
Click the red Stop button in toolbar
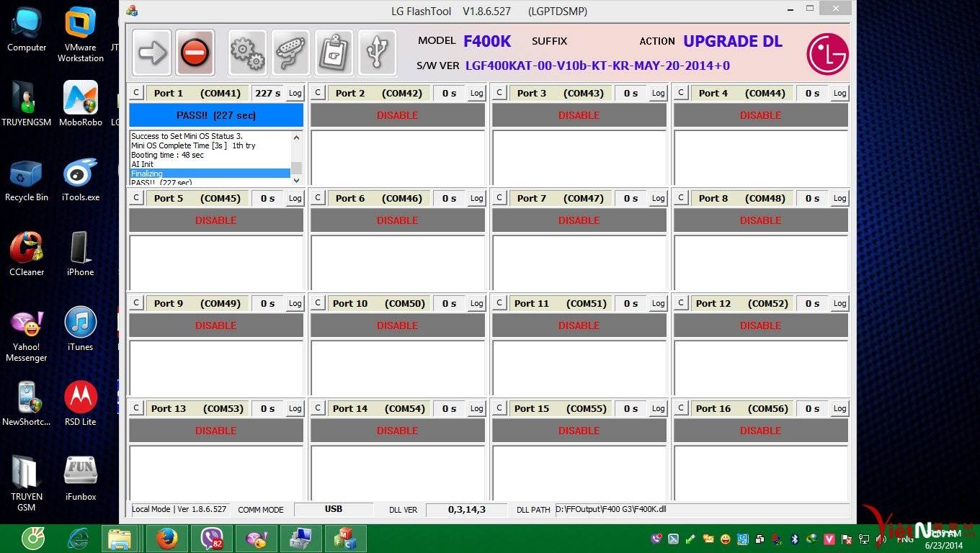195,53
